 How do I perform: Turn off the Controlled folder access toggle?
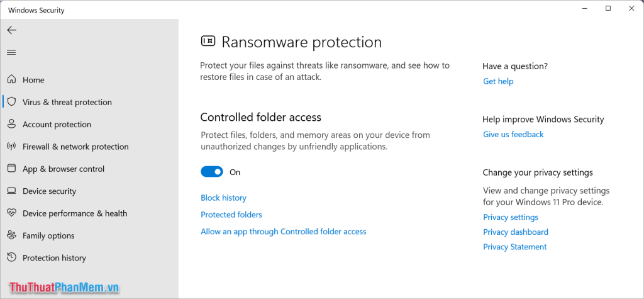tap(212, 172)
